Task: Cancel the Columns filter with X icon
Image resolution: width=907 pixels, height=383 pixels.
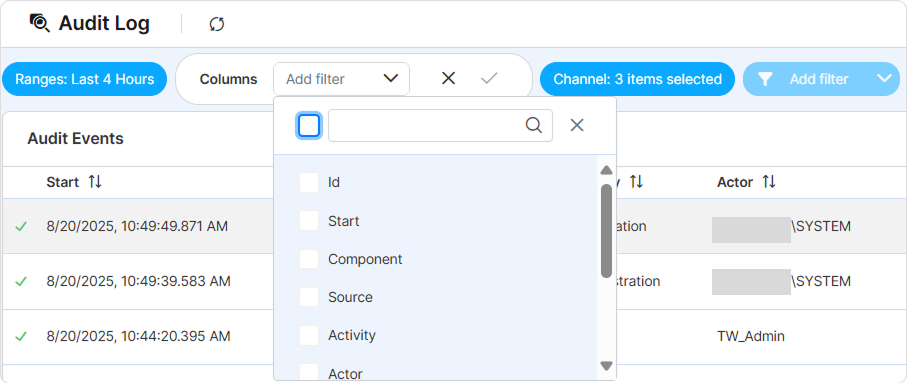Action: [448, 78]
